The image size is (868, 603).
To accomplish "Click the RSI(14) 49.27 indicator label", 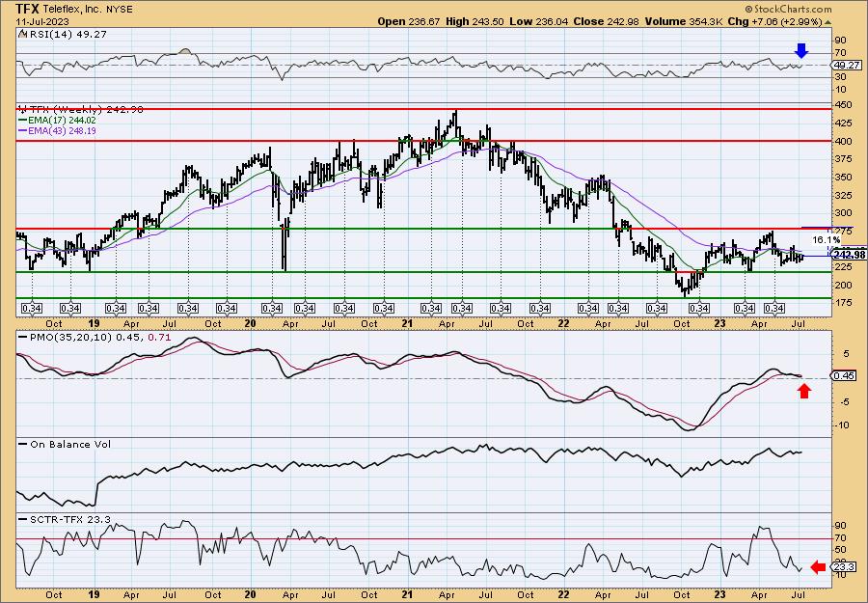I will [x=68, y=34].
